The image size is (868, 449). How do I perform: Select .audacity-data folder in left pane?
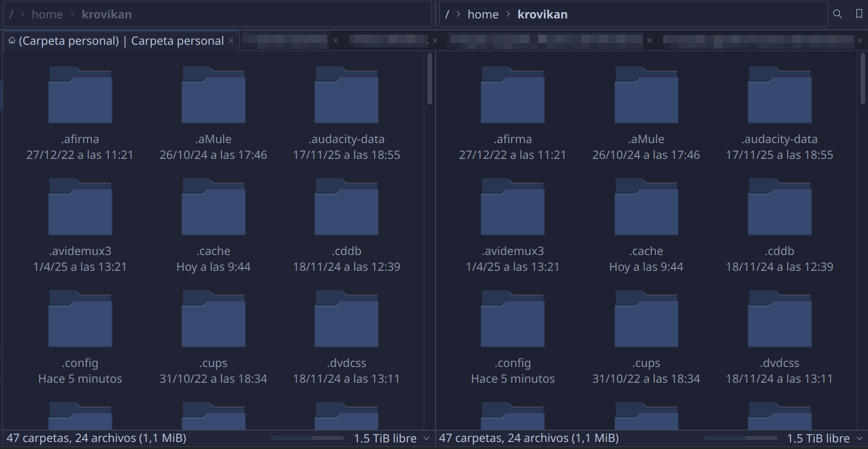[x=346, y=96]
